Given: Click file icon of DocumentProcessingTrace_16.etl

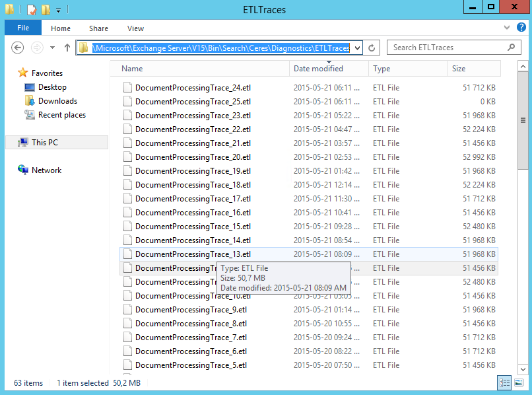Looking at the screenshot, I should tap(127, 213).
